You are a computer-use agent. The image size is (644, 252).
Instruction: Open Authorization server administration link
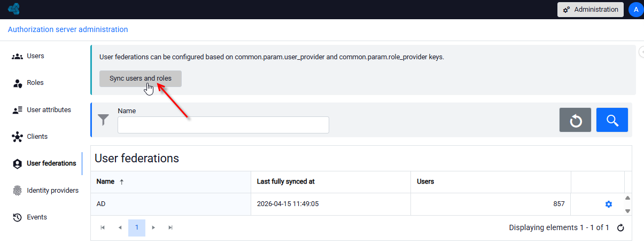tap(68, 29)
